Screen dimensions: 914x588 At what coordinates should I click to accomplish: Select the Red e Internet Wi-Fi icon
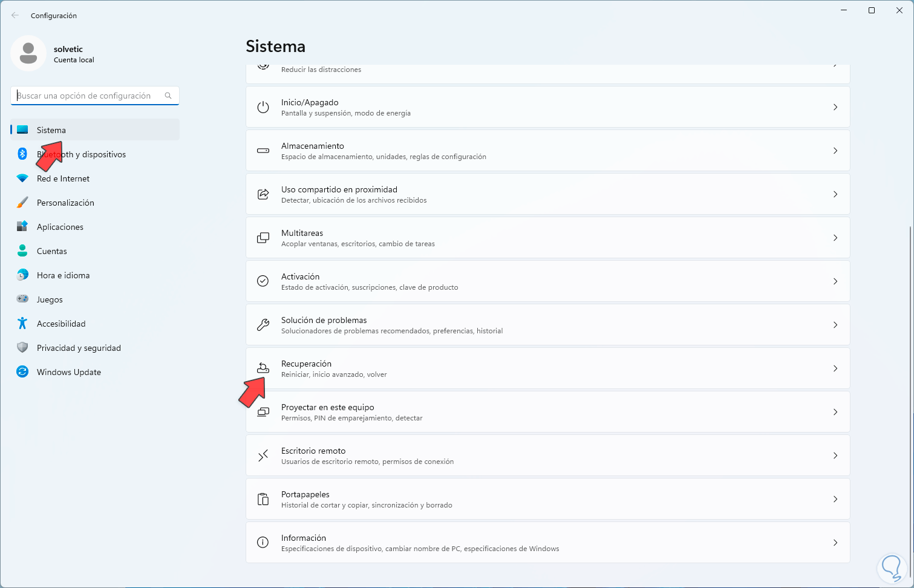[22, 178]
